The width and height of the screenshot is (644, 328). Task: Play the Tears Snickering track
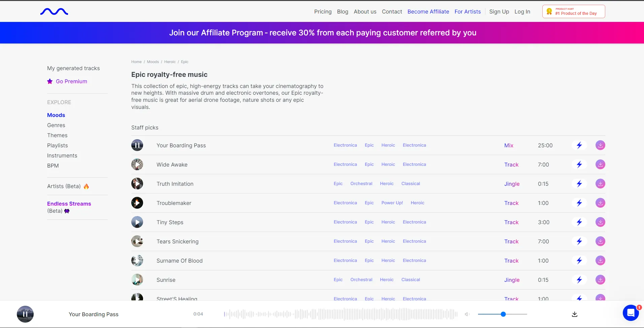tap(137, 241)
